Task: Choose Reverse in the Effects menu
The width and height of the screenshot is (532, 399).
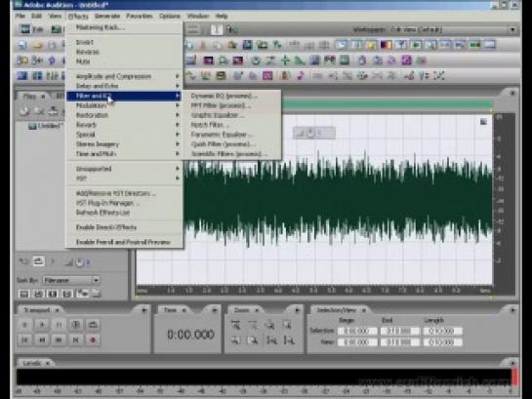Action: (x=124, y=52)
